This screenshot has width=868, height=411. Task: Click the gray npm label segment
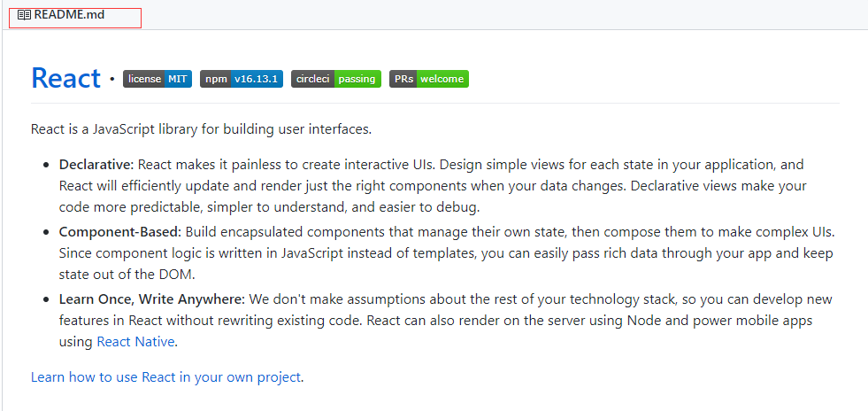[x=216, y=79]
